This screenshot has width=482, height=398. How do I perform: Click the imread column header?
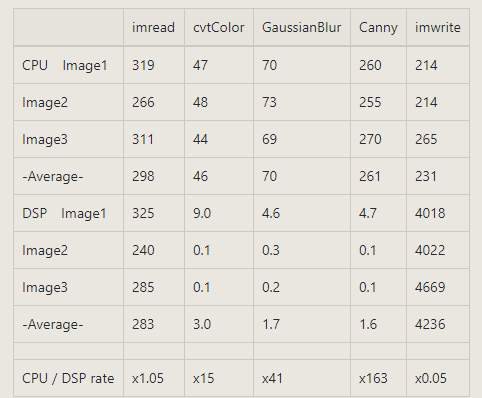tap(153, 27)
